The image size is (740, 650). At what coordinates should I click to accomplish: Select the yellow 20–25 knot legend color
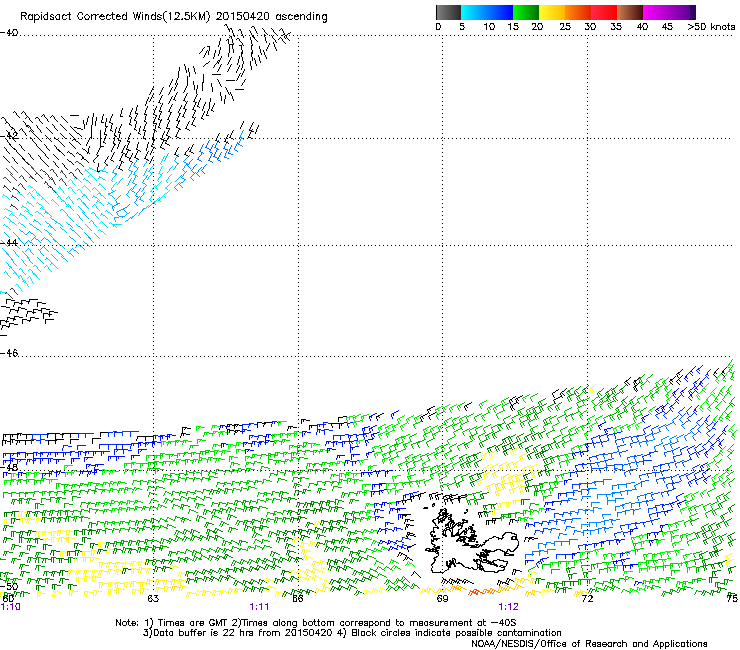click(x=552, y=12)
